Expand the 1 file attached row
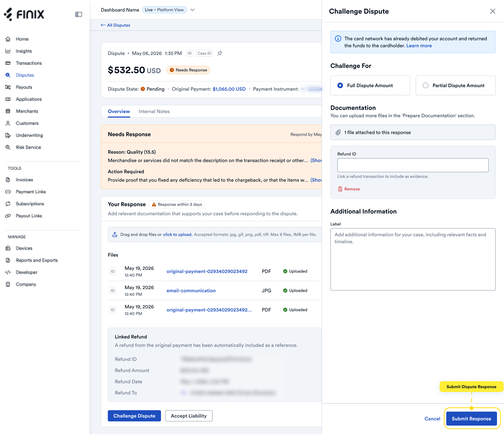504x434 pixels. coord(413,132)
